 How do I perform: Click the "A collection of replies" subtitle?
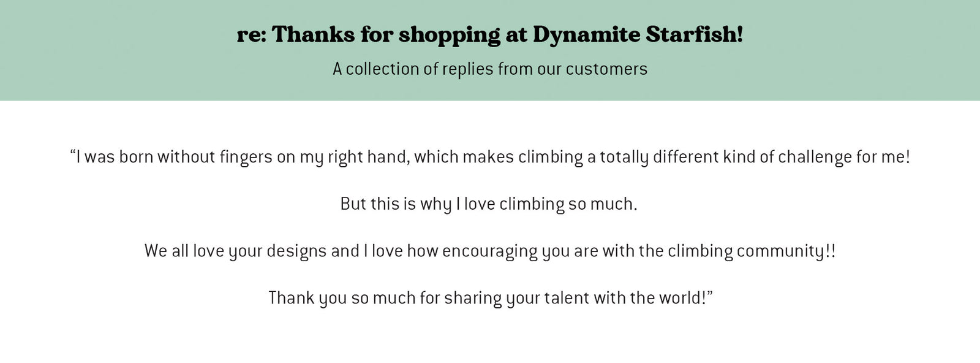(x=490, y=69)
